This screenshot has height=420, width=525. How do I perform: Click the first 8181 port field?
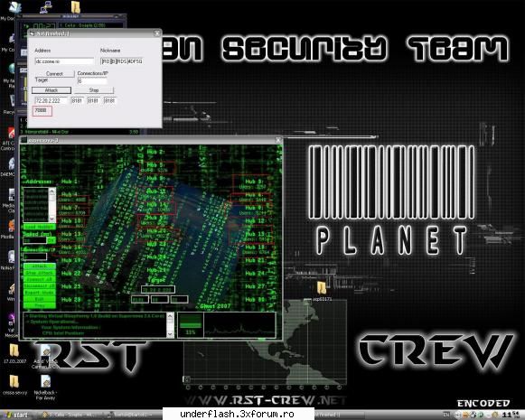78,100
